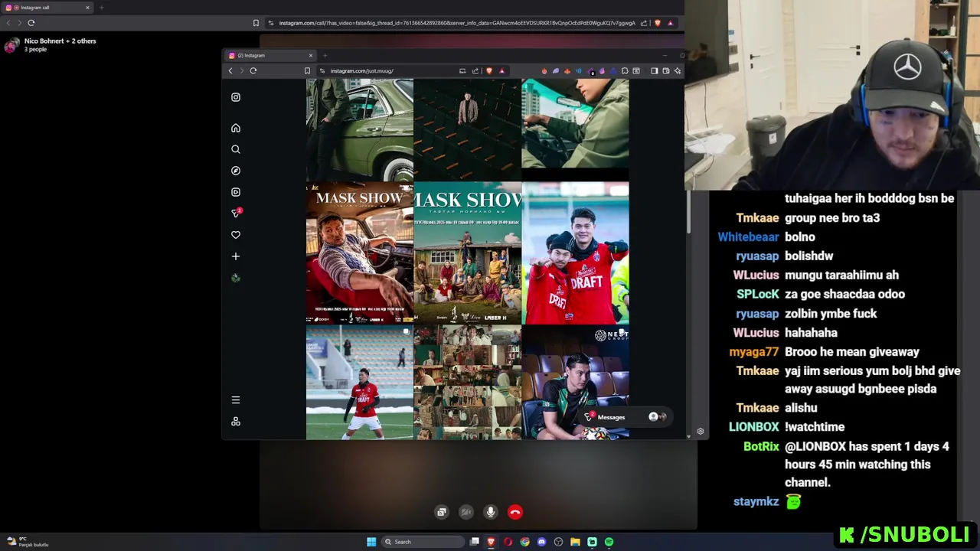980x551 pixels.
Task: Open Spotify from the taskbar
Action: 609,542
